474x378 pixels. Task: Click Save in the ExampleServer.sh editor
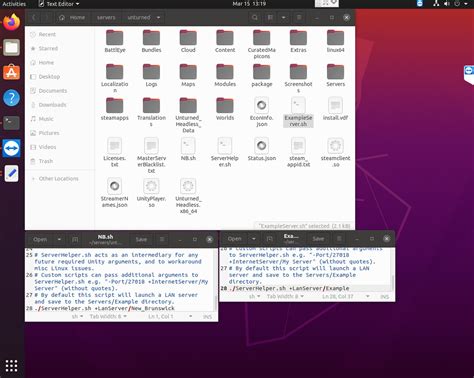coord(318,239)
